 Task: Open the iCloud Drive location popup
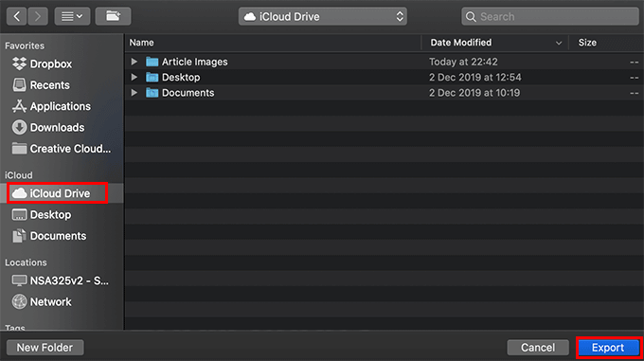click(323, 16)
